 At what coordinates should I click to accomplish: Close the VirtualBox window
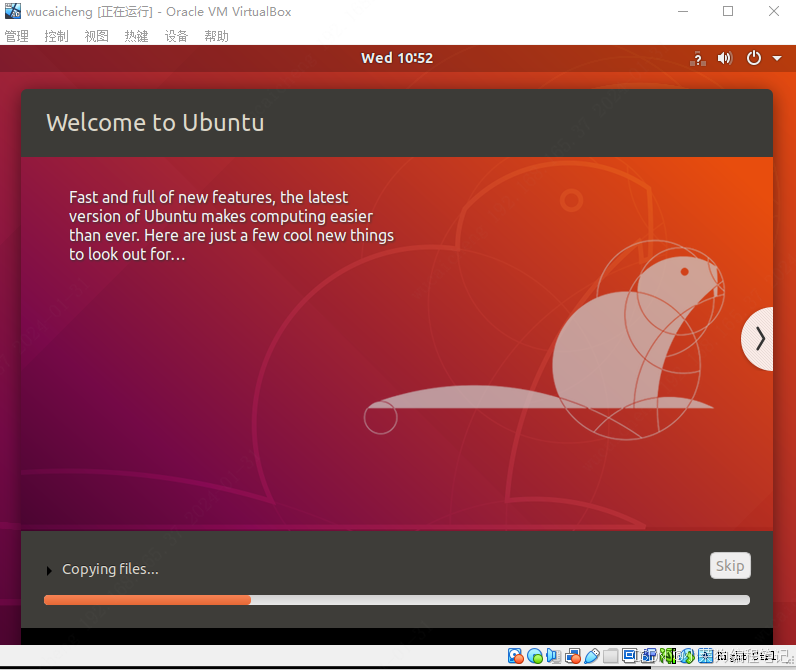[774, 11]
